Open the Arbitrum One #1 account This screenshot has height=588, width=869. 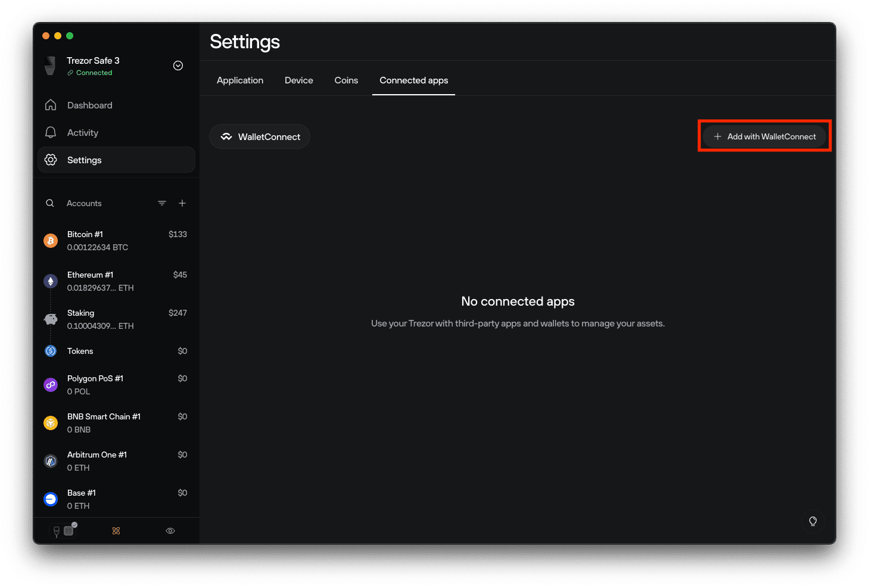(x=116, y=461)
